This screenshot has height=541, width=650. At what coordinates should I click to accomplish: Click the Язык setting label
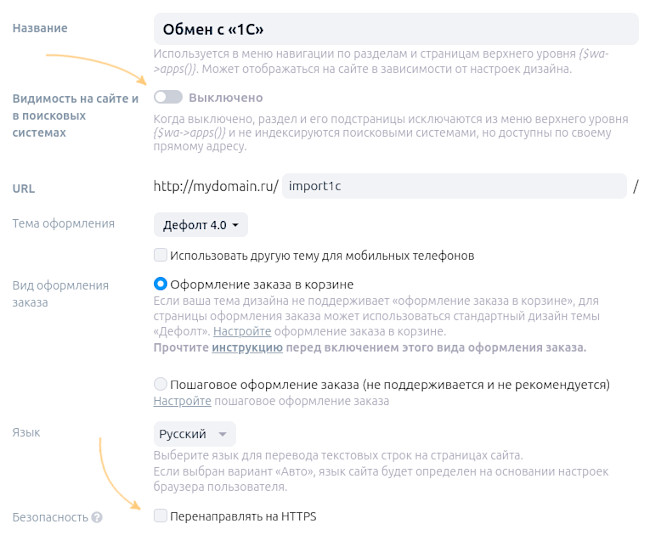click(26, 432)
